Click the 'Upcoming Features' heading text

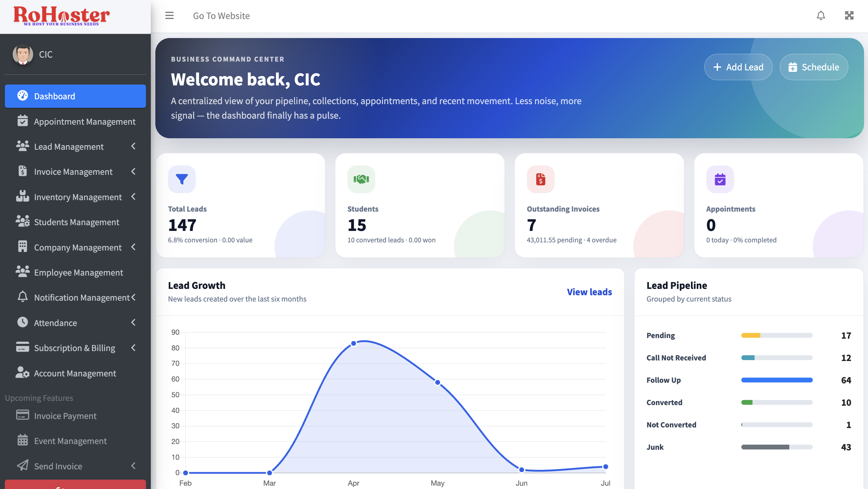coord(39,398)
